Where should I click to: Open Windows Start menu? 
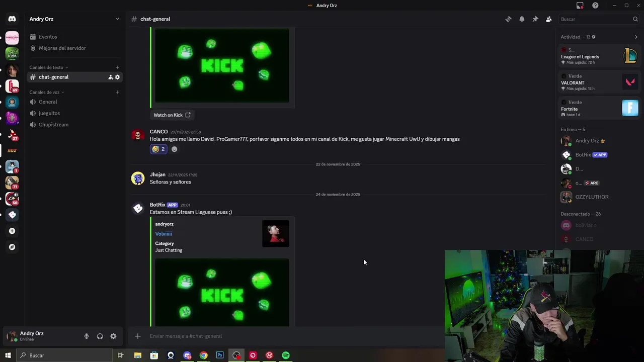[x=8, y=355]
